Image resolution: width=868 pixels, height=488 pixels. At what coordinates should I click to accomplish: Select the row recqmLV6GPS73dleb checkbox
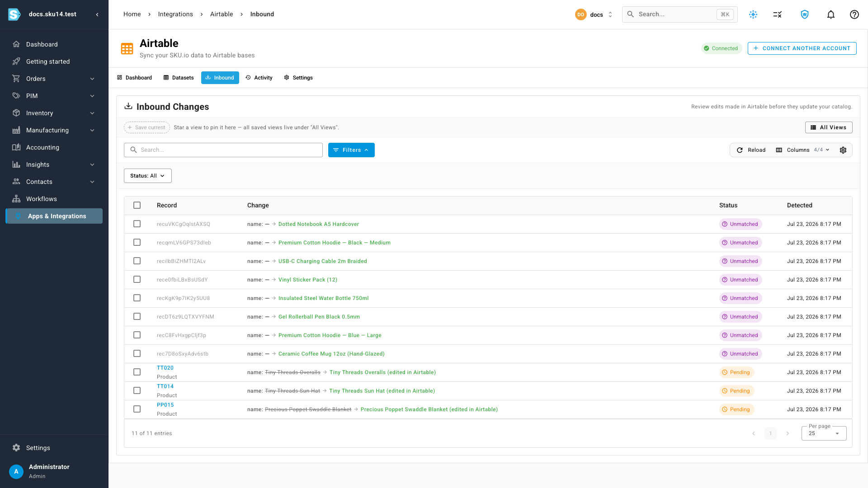click(x=137, y=242)
